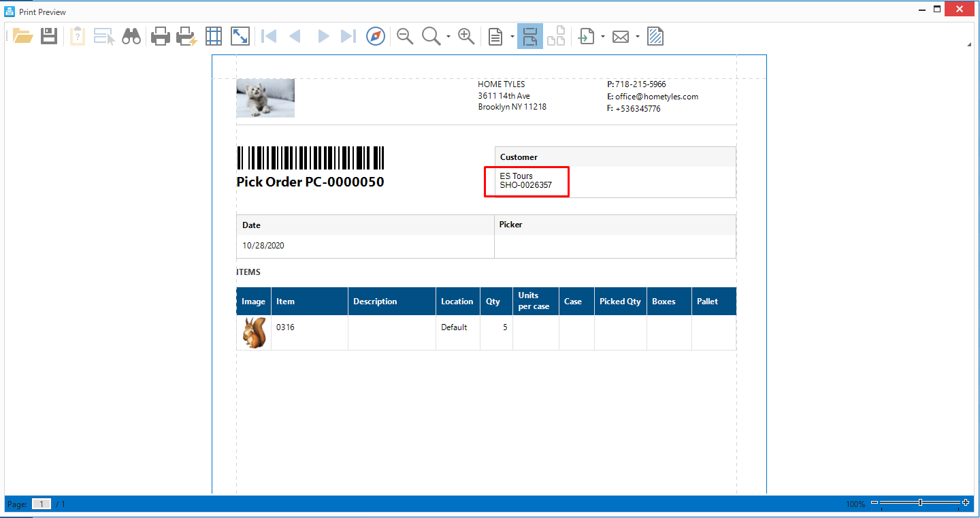Go to the previous page

pos(295,36)
